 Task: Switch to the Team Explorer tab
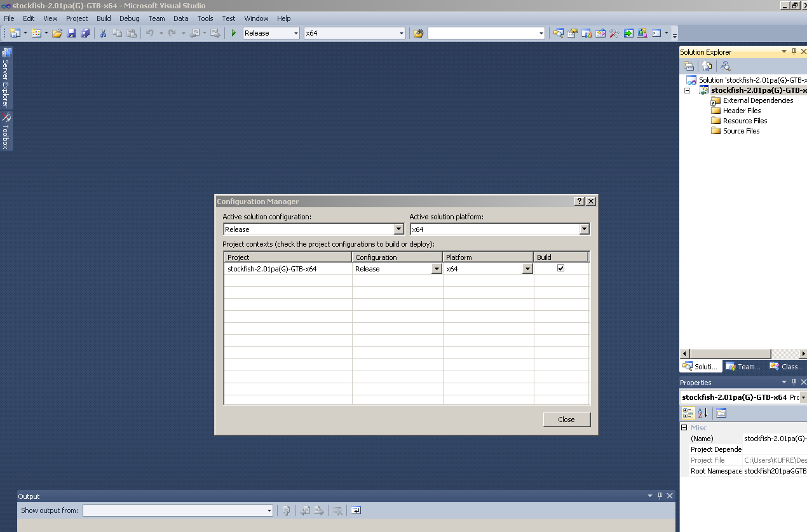(743, 366)
